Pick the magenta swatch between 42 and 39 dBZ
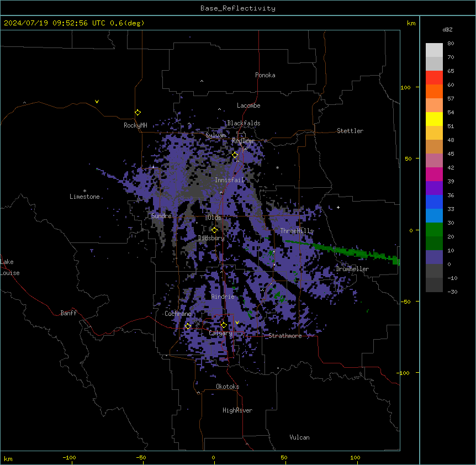Image resolution: width=476 pixels, height=465 pixels. point(434,174)
